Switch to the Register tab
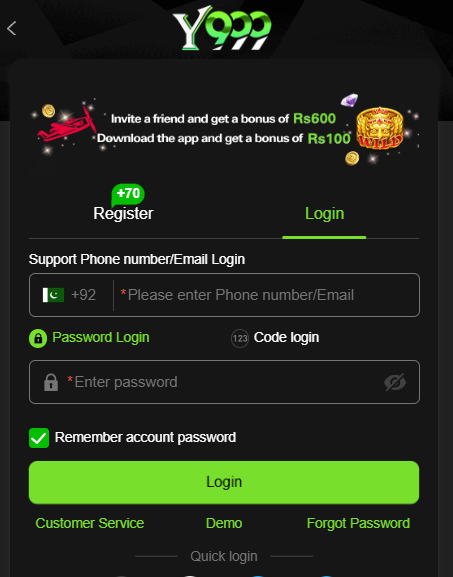 pyautogui.click(x=123, y=213)
